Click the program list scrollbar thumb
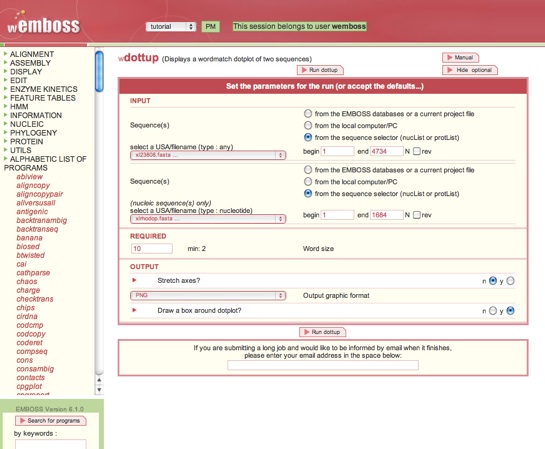545x449 pixels. (99, 71)
